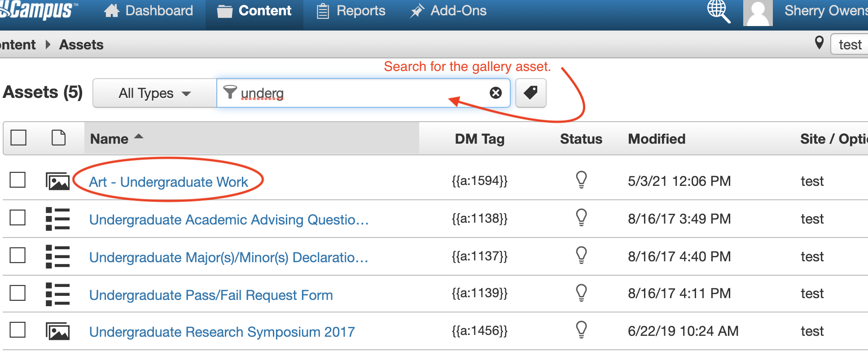
Task: Select checkbox for Art - Undergraduate Work
Action: coord(18,180)
